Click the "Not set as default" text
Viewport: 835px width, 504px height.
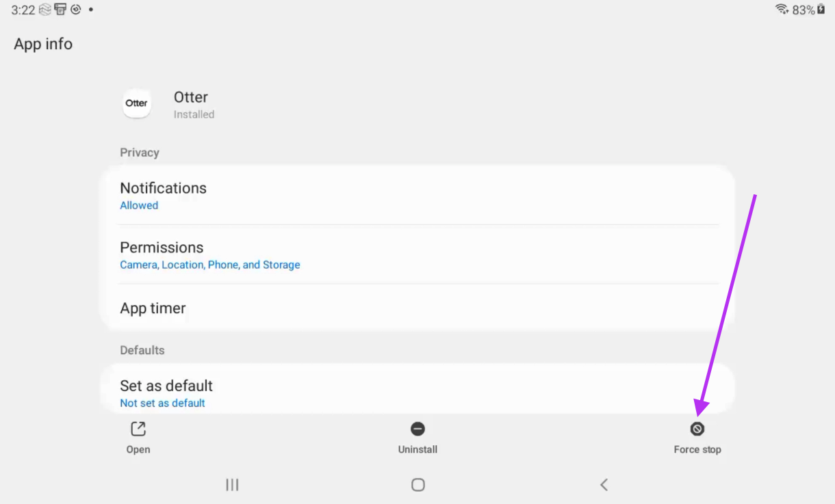(x=162, y=403)
